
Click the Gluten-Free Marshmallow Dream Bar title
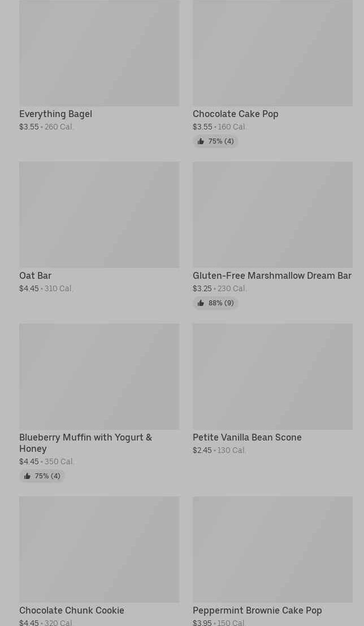(x=272, y=275)
